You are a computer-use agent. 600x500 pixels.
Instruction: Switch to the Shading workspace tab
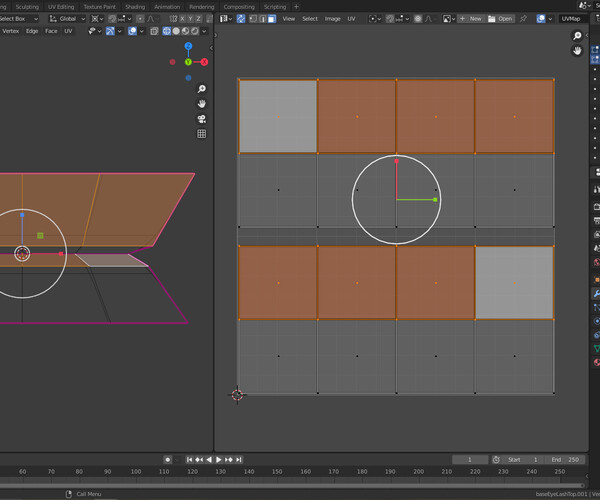(x=135, y=7)
